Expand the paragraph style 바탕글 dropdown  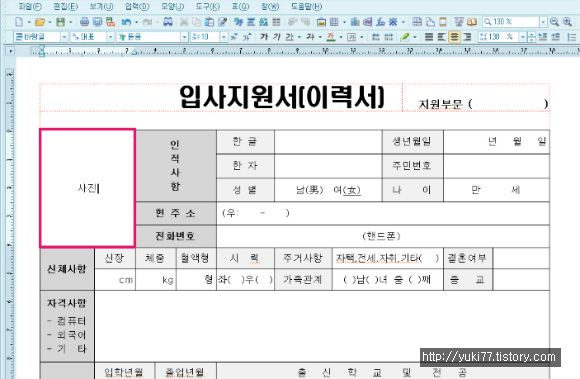[64, 37]
